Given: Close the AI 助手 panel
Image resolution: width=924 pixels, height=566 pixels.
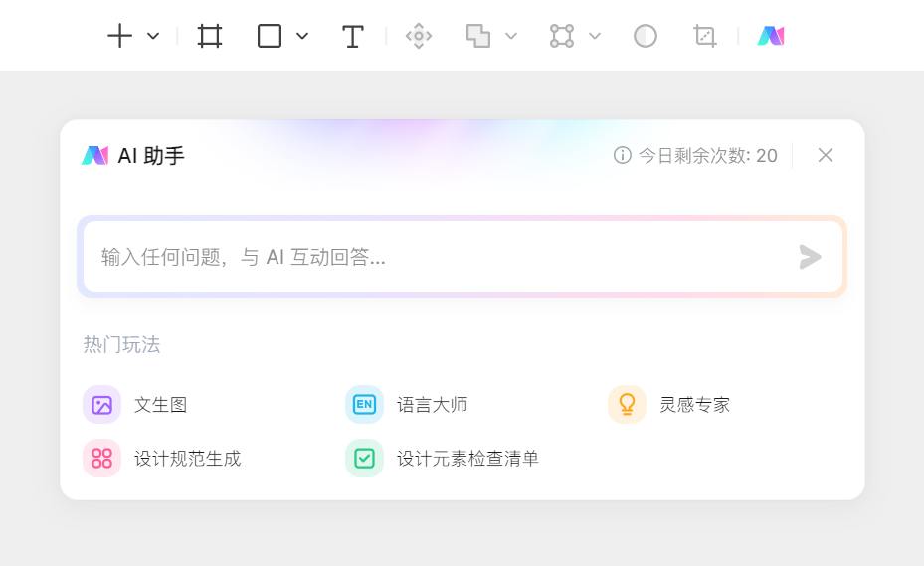Looking at the screenshot, I should click(825, 155).
